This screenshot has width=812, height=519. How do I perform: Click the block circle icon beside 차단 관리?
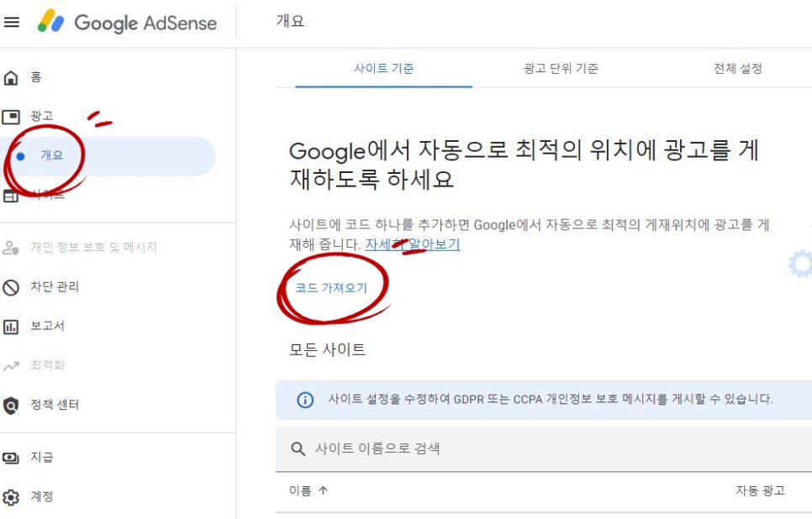click(x=10, y=287)
